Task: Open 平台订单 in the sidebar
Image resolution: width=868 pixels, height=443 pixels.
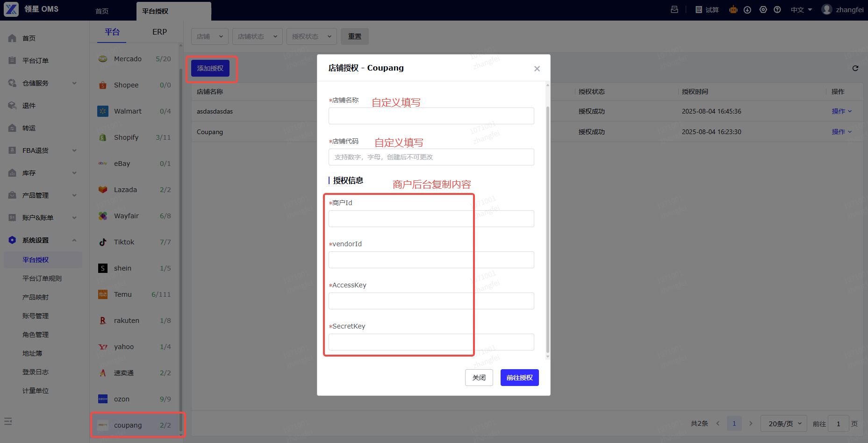Action: pos(42,61)
